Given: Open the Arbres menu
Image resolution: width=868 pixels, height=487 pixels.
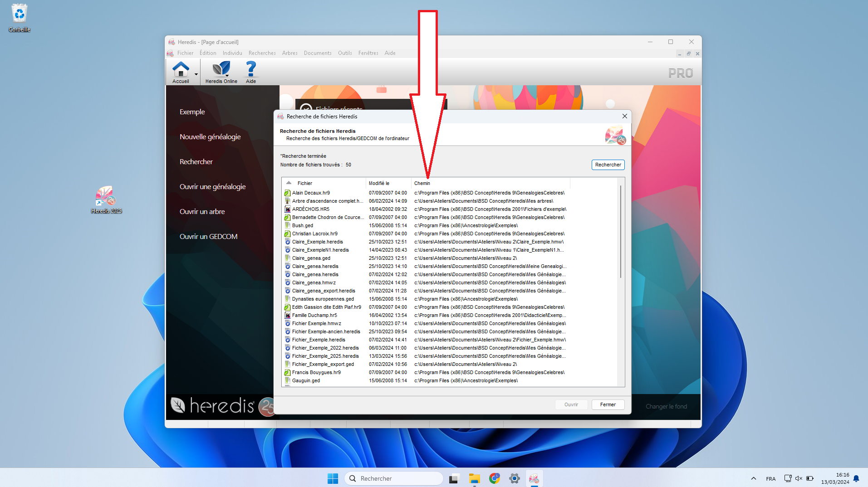Looking at the screenshot, I should point(289,53).
